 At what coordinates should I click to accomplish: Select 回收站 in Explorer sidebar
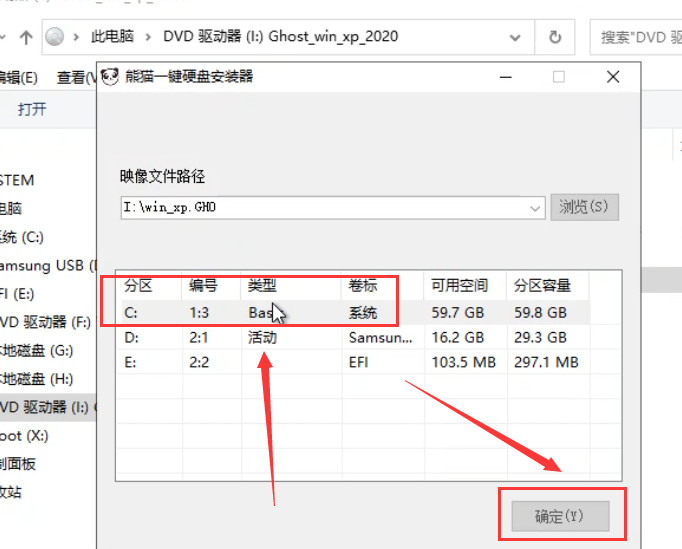click(x=11, y=492)
